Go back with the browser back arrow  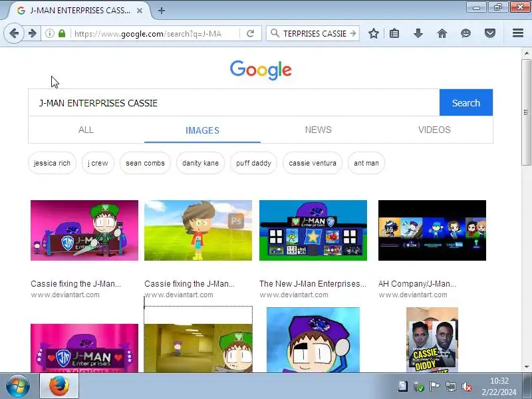coord(14,33)
